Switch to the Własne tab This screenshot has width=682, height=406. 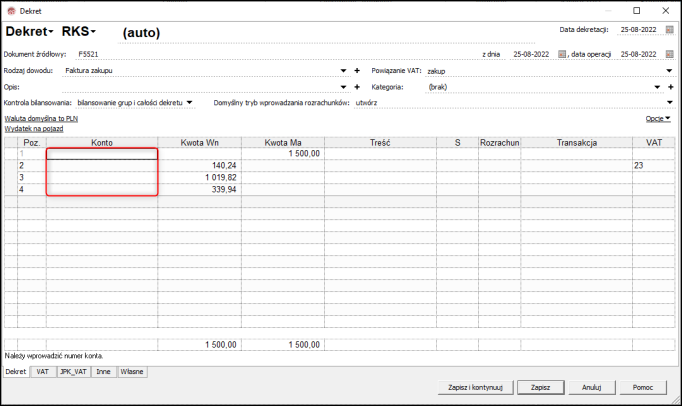point(132,372)
